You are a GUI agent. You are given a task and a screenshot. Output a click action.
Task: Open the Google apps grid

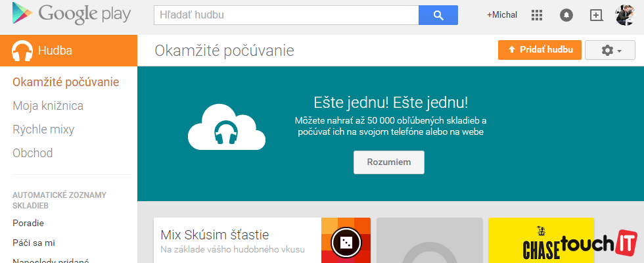537,15
